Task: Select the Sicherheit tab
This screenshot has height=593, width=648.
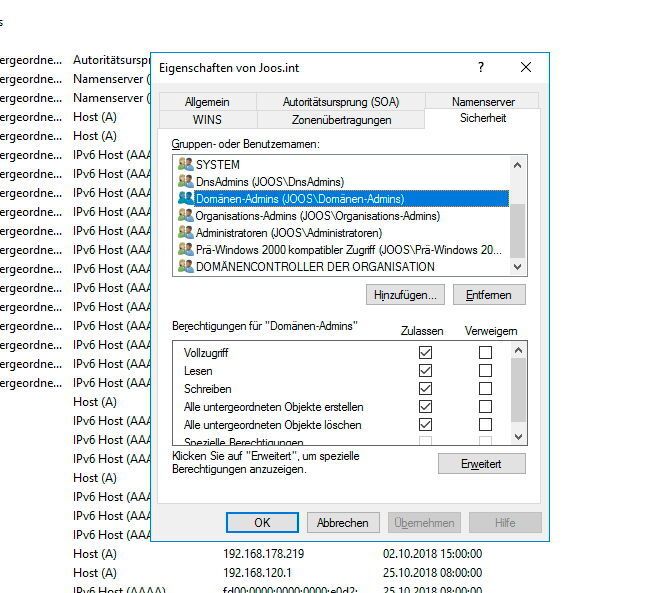Action: pyautogui.click(x=483, y=118)
